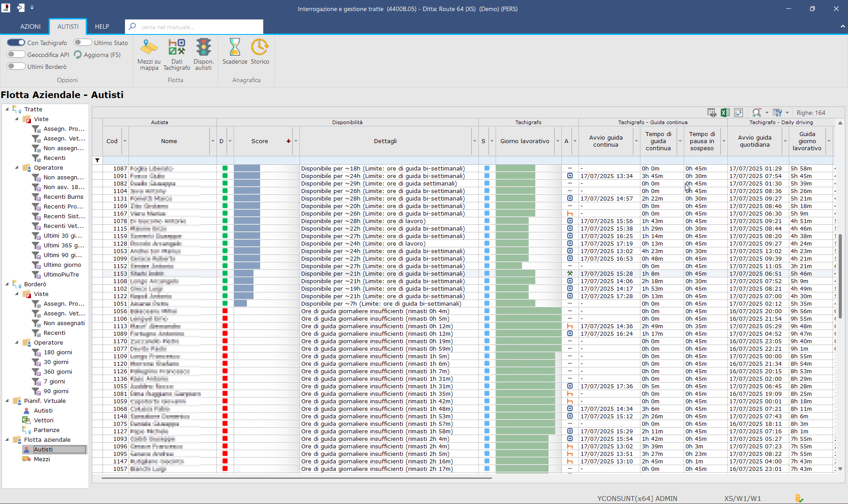Open the Nome column filter dropdown
The height and width of the screenshot is (504, 848).
pyautogui.click(x=212, y=141)
